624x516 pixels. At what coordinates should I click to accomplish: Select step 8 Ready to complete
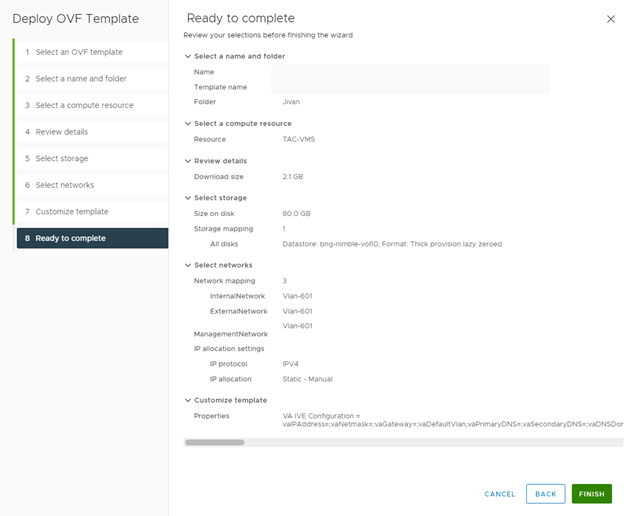click(92, 238)
